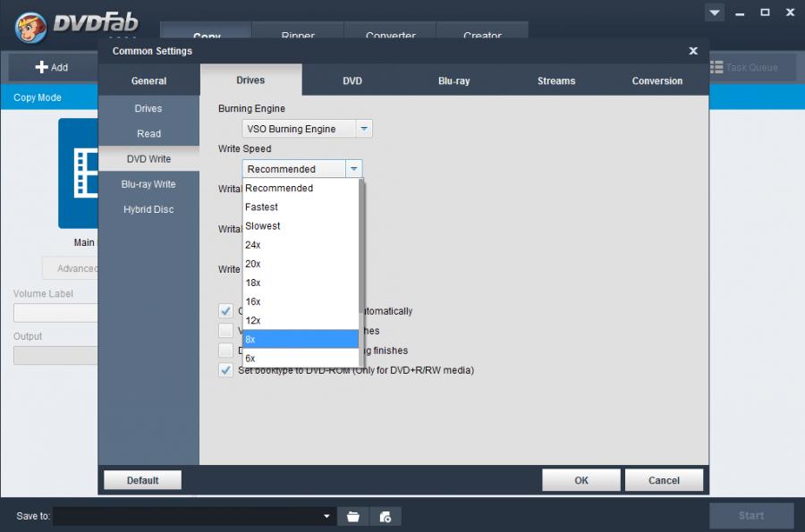The width and height of the screenshot is (805, 532).
Task: Select Slowest write speed
Action: tap(301, 226)
